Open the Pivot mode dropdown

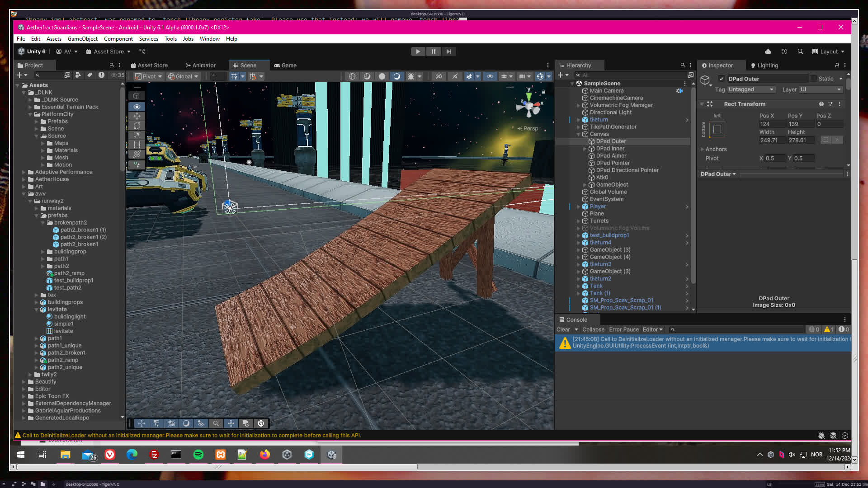click(149, 76)
